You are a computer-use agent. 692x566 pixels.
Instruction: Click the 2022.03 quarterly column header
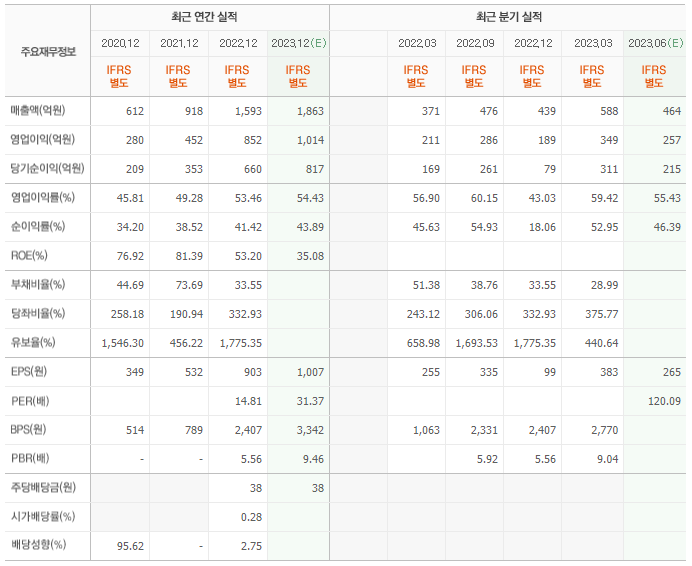417,43
